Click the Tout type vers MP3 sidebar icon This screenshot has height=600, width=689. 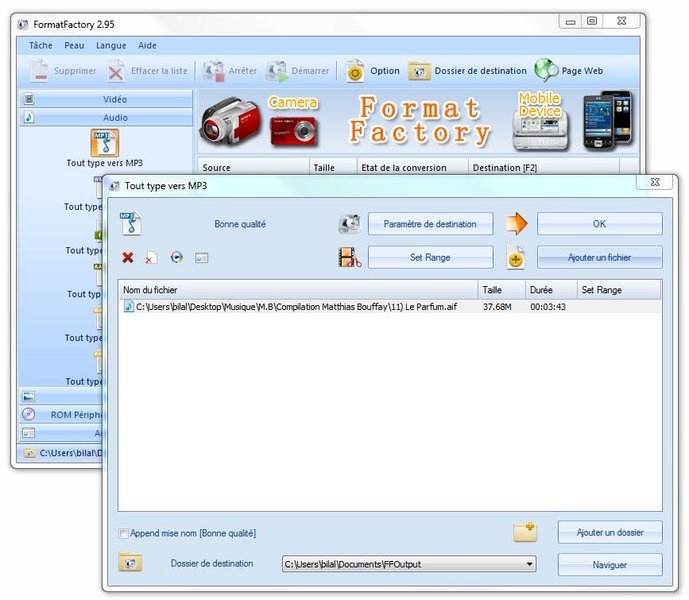105,143
